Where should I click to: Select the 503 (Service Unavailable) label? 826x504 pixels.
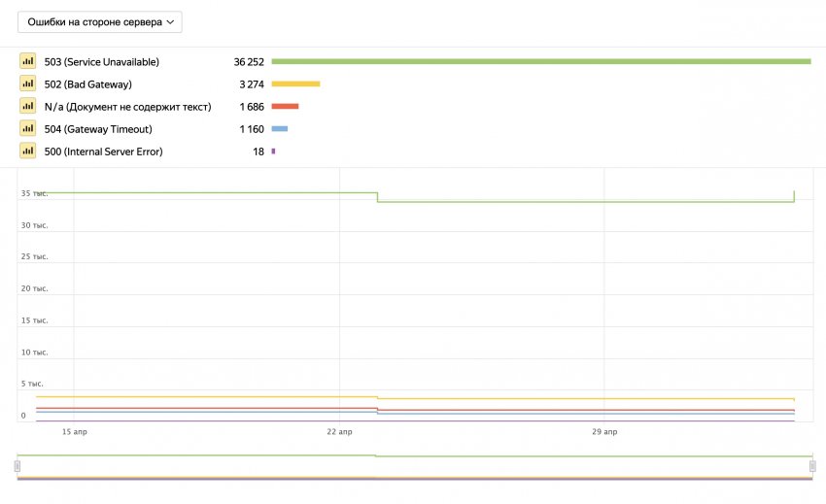click(x=101, y=62)
